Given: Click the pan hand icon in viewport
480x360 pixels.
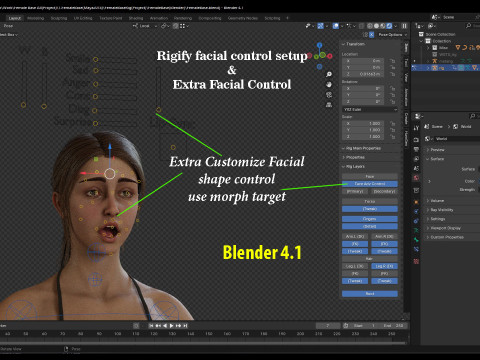Looking at the screenshot, I should click(329, 84).
